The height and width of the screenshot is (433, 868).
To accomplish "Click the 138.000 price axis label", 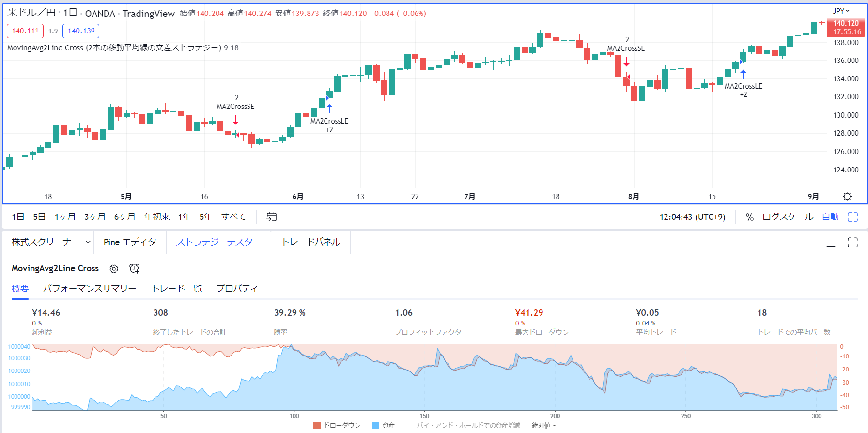I will 846,43.
